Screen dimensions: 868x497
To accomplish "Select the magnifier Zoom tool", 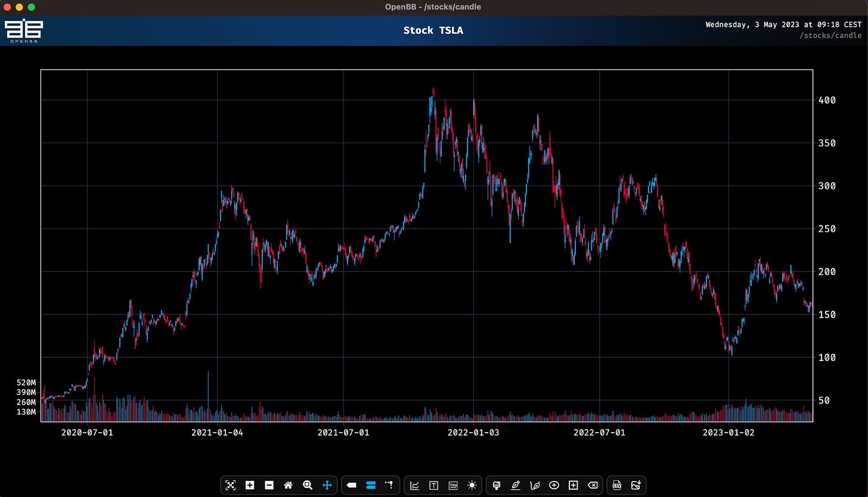I will tap(308, 485).
